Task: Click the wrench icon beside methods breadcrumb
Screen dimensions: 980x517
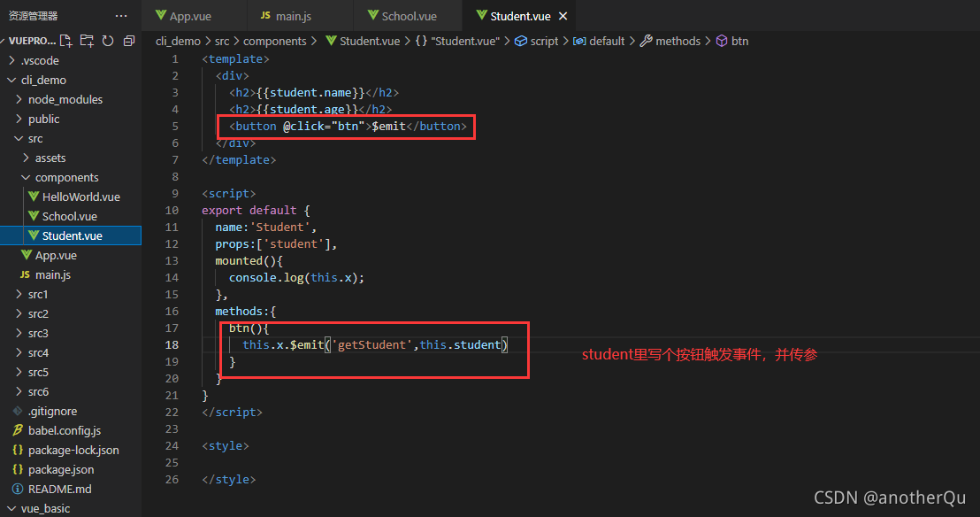Action: coord(647,41)
